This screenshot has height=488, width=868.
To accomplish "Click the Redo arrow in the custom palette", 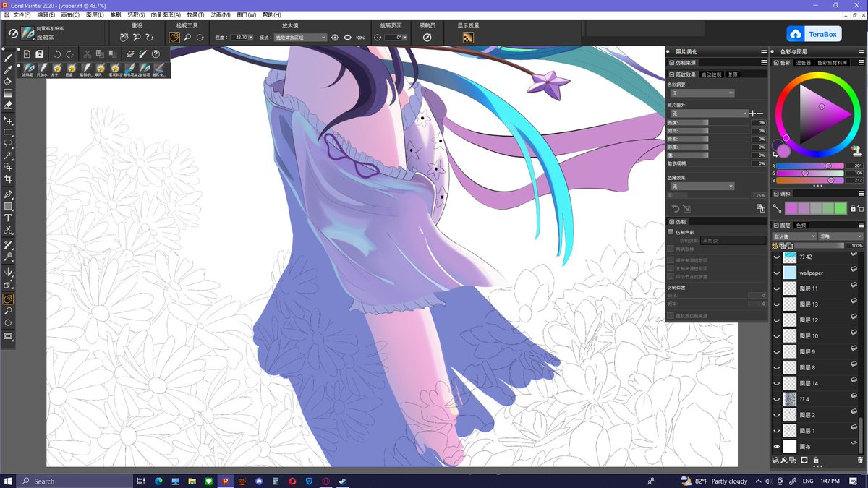I will (70, 54).
